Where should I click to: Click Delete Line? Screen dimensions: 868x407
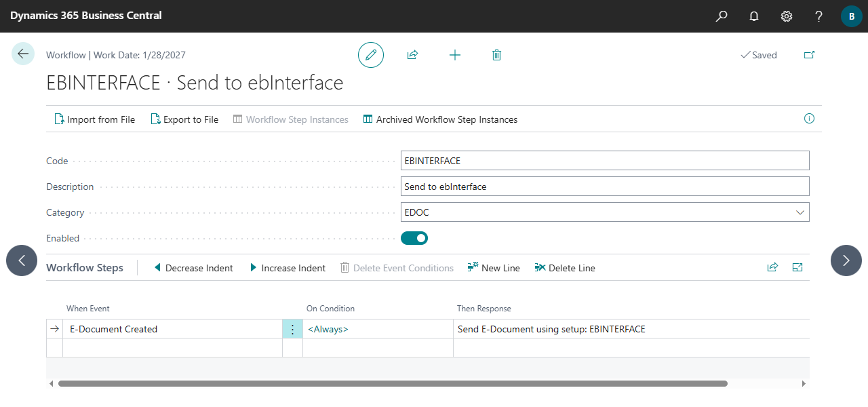pyautogui.click(x=565, y=268)
